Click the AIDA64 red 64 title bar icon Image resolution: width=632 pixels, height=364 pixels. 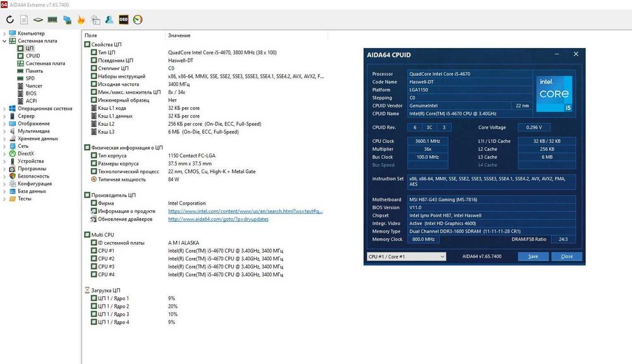[4, 4]
